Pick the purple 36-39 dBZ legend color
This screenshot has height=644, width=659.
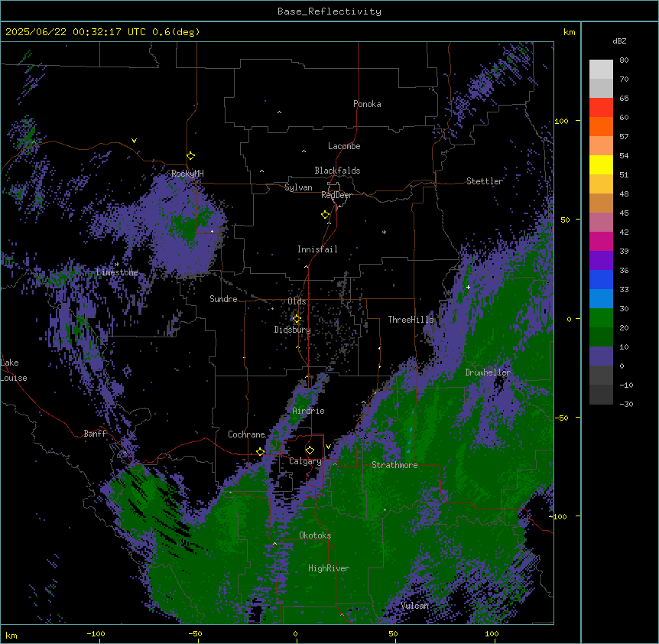coord(601,261)
